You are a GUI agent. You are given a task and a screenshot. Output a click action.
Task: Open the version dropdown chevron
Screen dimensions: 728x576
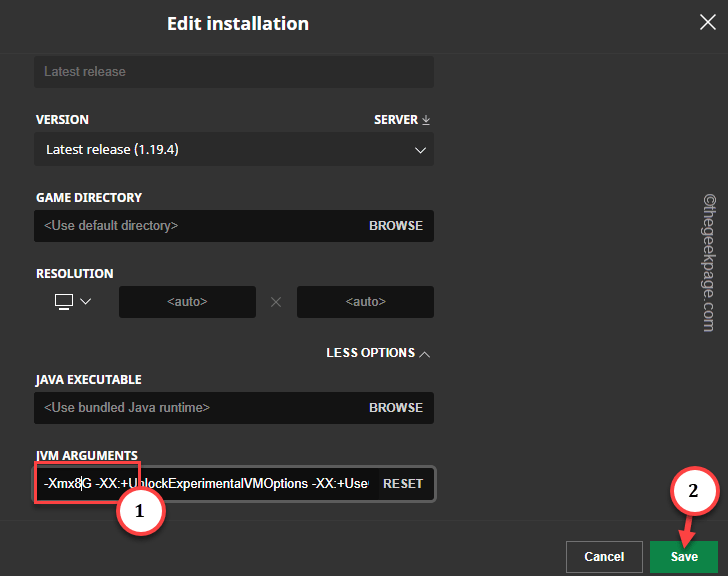(x=420, y=150)
